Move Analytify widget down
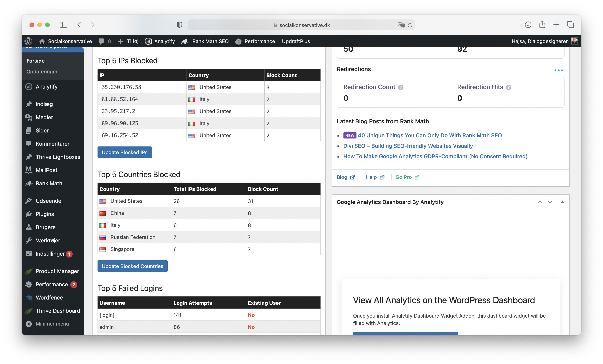Screen dimensions: 603x364 coord(550,202)
